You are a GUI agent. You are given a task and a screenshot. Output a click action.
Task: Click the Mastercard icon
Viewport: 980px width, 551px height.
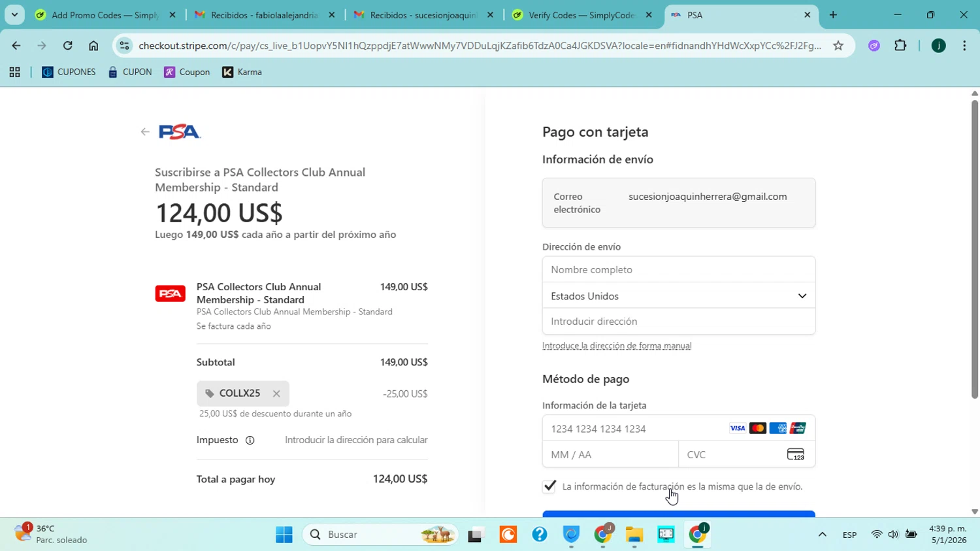click(x=758, y=429)
